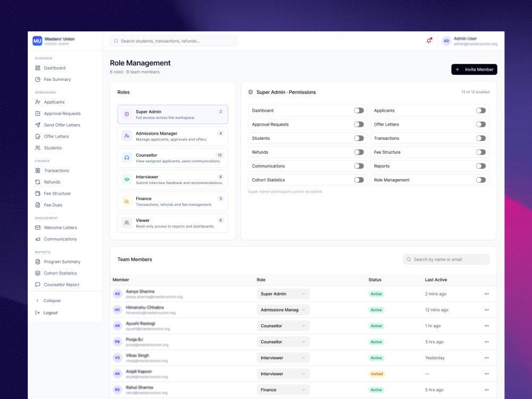The height and width of the screenshot is (399, 532).
Task: Click the search students, transactions, refunds field
Action: (173, 41)
